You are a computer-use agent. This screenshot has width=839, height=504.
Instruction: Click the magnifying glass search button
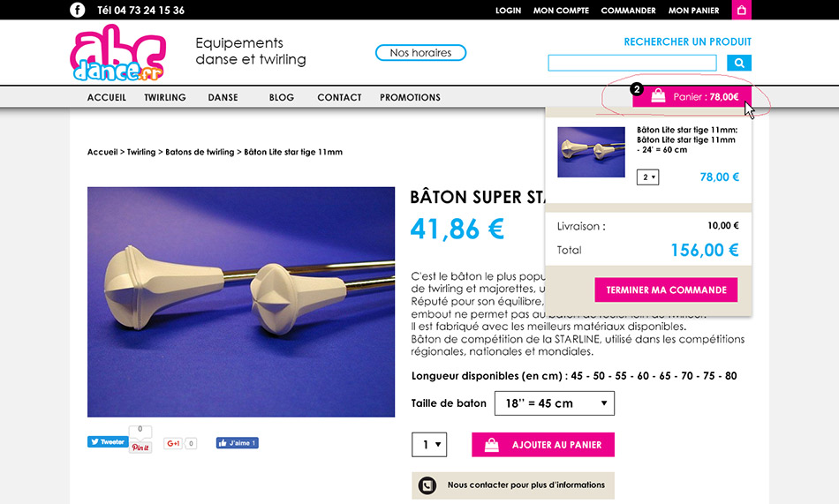click(x=739, y=63)
